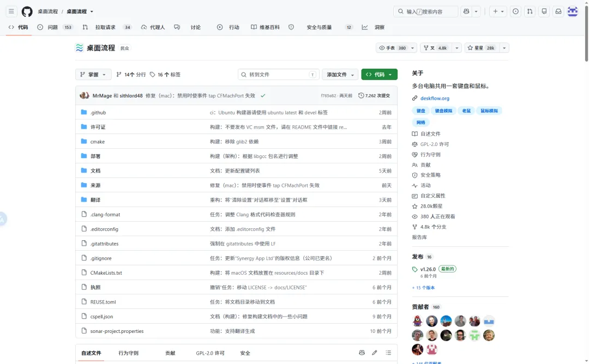Viewport: 589px width, 364px height.
Task: Switch to the 维基百科 wiki tab
Action: pos(265,27)
